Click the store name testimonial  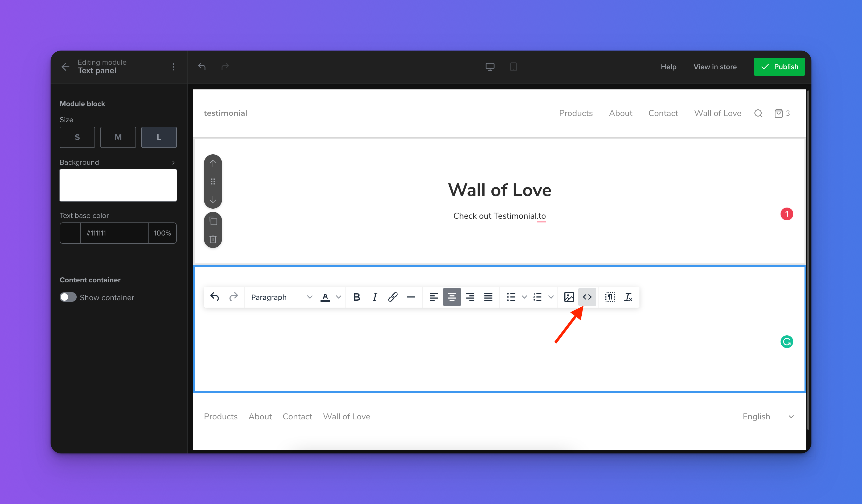pyautogui.click(x=225, y=113)
